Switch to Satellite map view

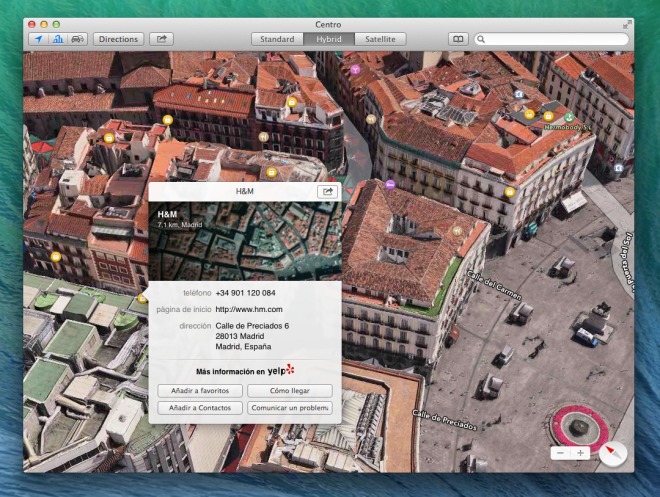click(380, 39)
